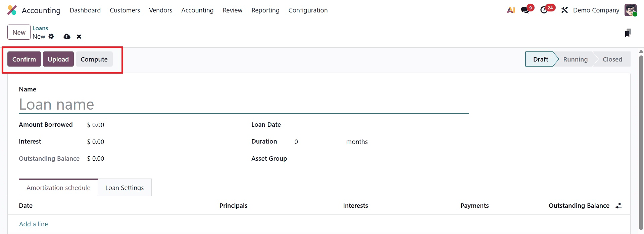Open the AI assistant icon
644x234 pixels.
coord(511,10)
